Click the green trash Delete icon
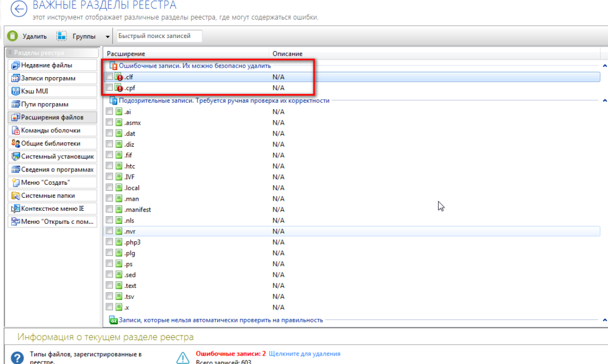The width and height of the screenshot is (608, 364). [12, 36]
